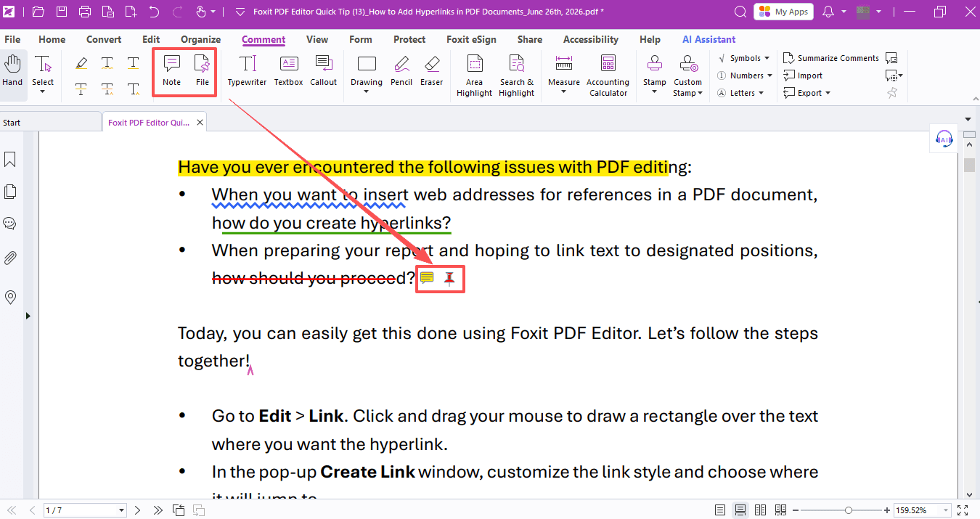This screenshot has height=519, width=980.
Task: Expand the Select tool dropdown
Action: coord(43,91)
